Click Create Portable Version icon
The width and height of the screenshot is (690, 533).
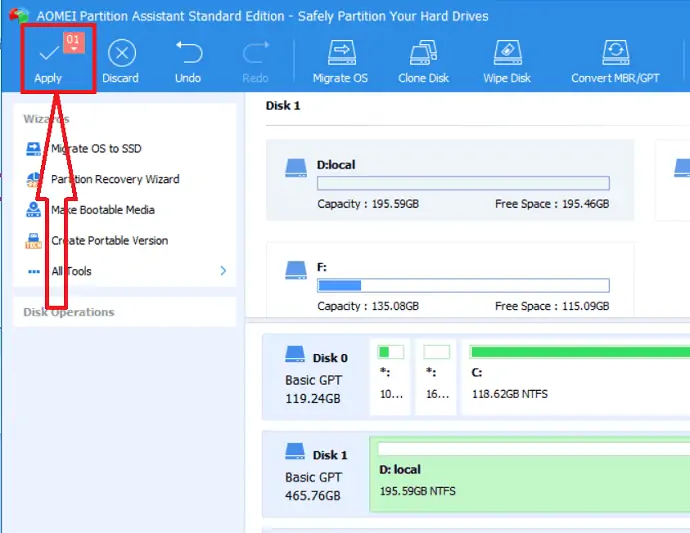pos(33,241)
